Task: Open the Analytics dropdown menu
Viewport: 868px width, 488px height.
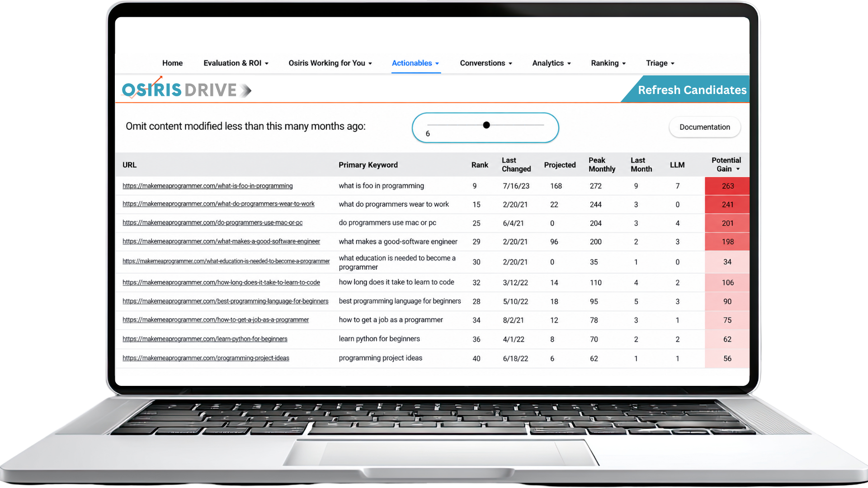Action: click(x=552, y=63)
